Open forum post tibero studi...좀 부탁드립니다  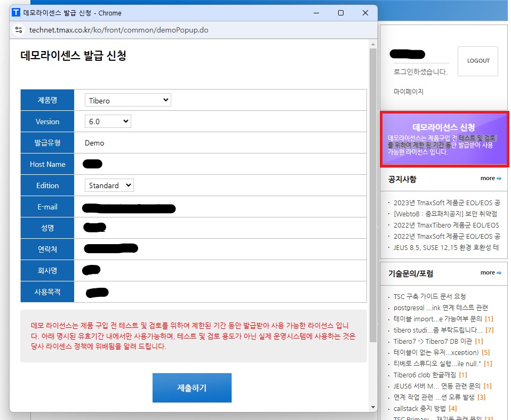pos(438,330)
